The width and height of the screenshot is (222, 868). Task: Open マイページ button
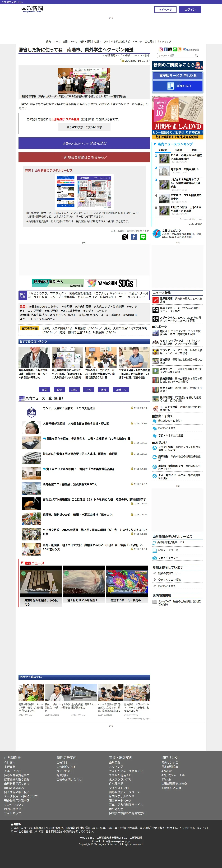[165, 10]
